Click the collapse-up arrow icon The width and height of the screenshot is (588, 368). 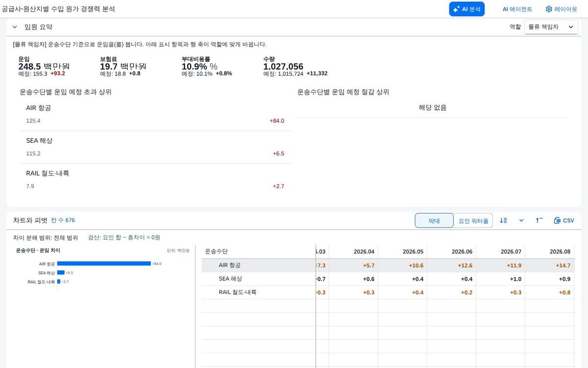tap(539, 221)
